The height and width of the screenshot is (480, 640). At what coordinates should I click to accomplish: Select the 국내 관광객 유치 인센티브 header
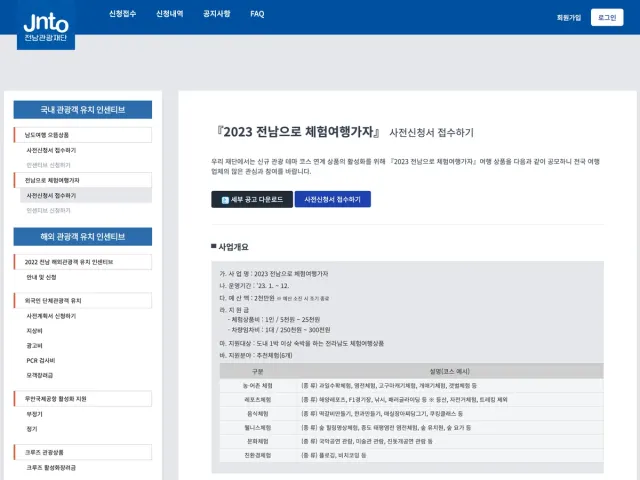(83, 110)
